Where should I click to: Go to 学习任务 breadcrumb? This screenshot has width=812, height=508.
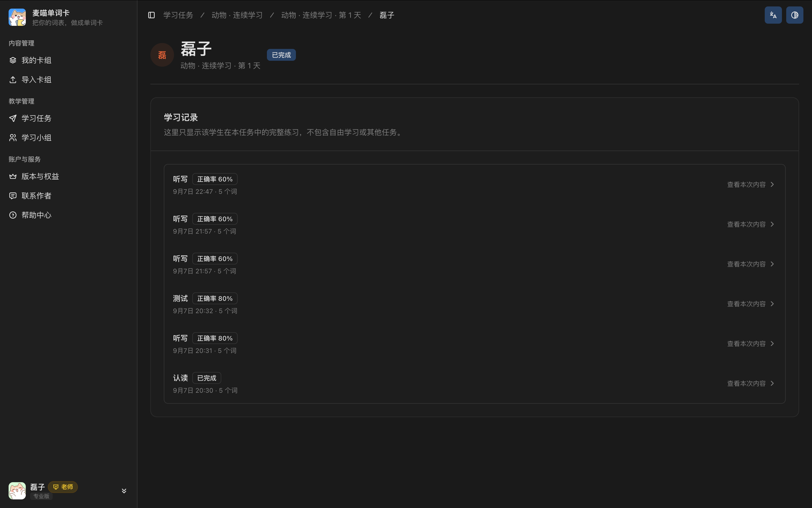pos(178,15)
